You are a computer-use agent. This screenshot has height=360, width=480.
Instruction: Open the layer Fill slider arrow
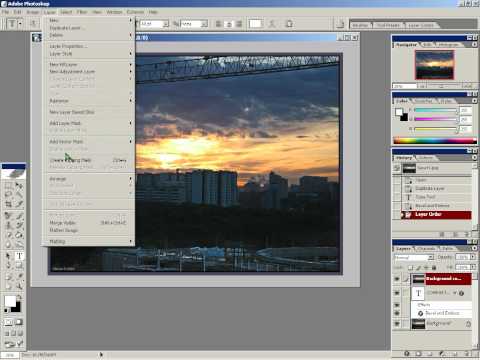[473, 267]
